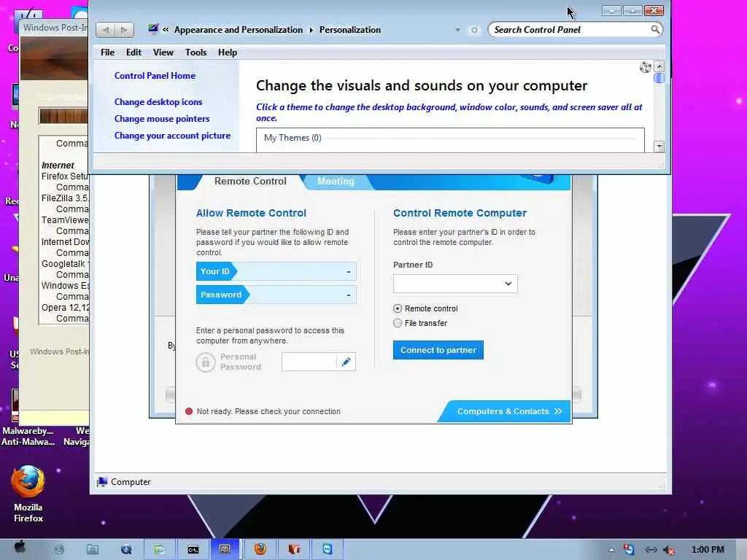Click scrollbar down arrow in Personalization
Screen dimensions: 747x560
(659, 146)
